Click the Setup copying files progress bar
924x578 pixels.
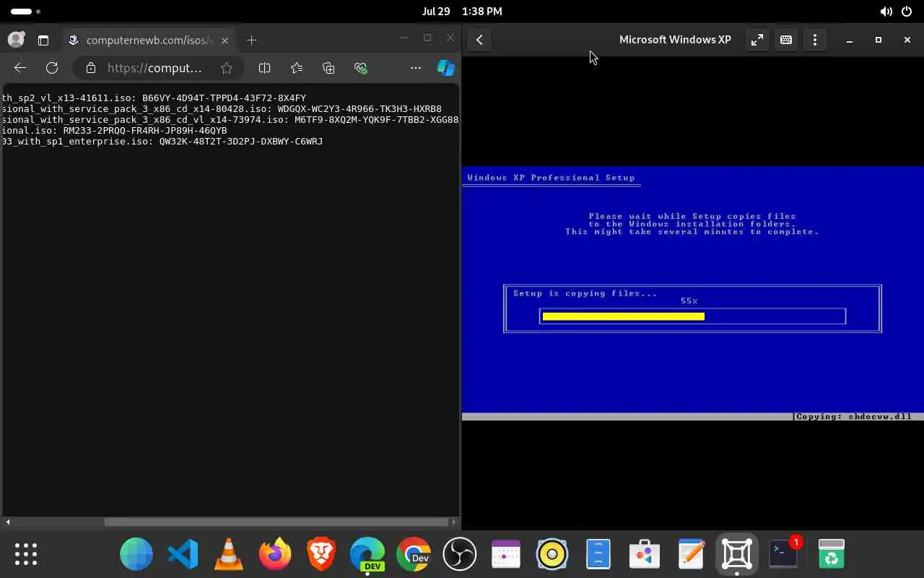coord(692,316)
